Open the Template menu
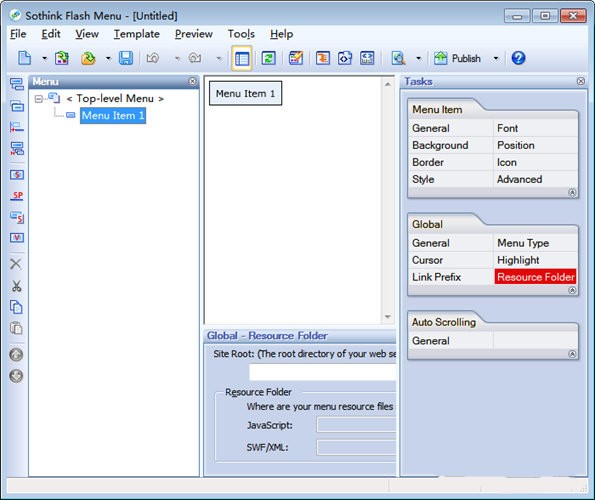 (x=137, y=34)
